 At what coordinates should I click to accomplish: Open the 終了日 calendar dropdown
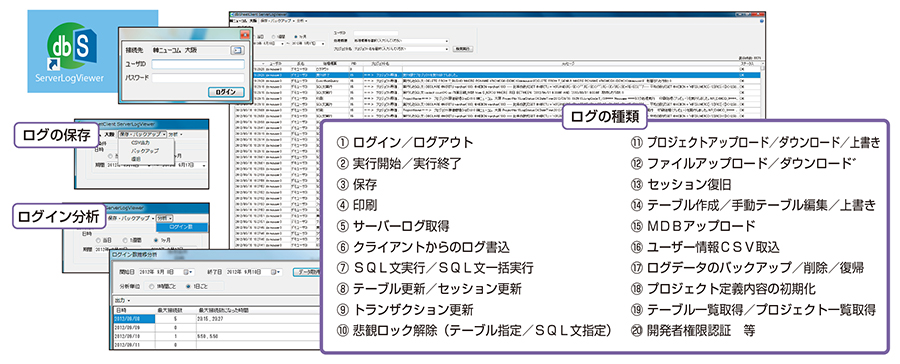coord(276,272)
